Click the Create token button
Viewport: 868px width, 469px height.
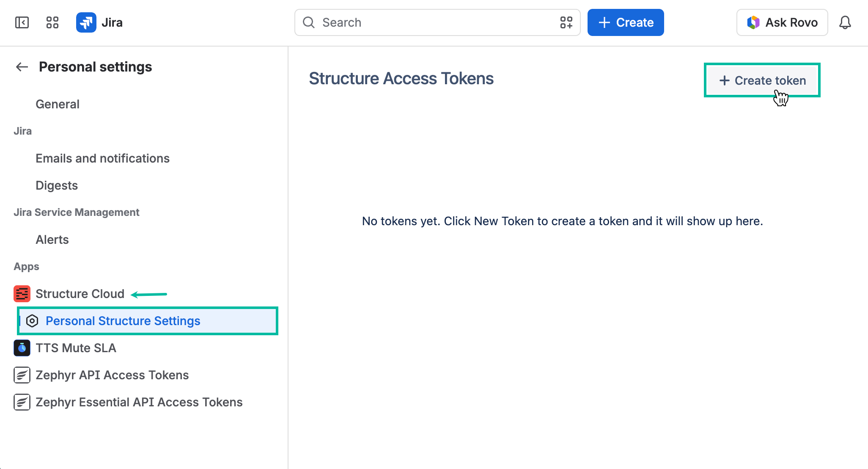pyautogui.click(x=762, y=80)
